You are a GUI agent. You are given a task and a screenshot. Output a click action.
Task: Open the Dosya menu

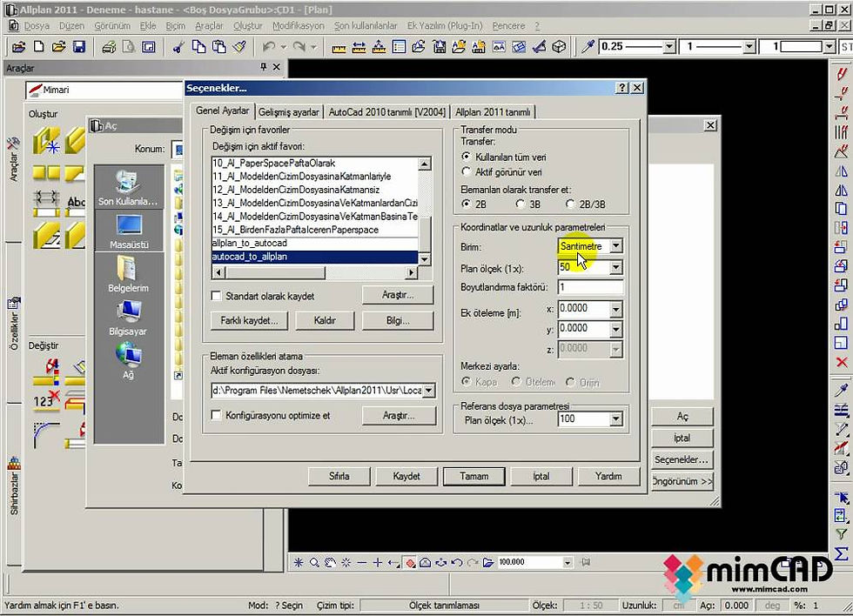pyautogui.click(x=37, y=25)
